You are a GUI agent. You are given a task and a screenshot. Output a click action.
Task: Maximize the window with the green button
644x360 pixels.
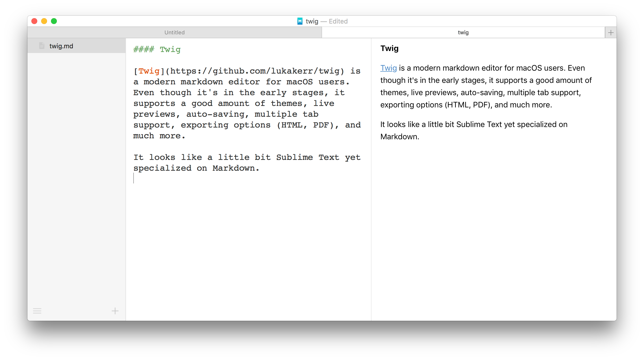click(54, 21)
